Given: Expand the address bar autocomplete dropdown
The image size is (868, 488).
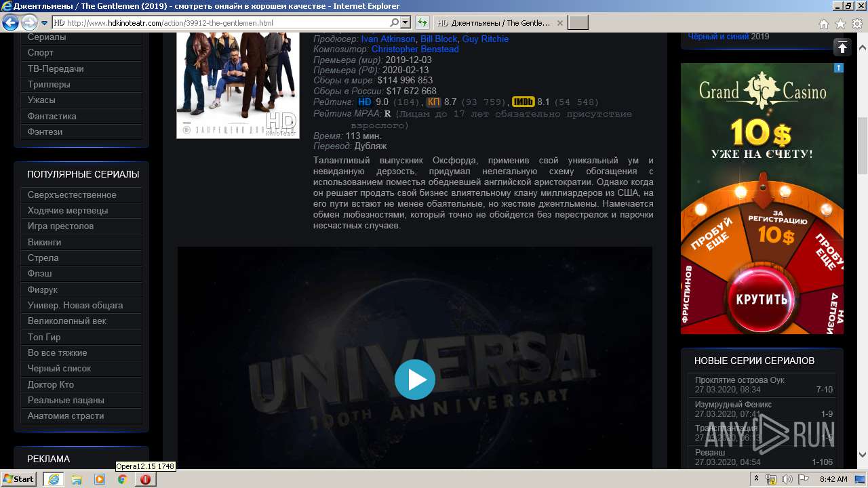Looking at the screenshot, I should [406, 23].
